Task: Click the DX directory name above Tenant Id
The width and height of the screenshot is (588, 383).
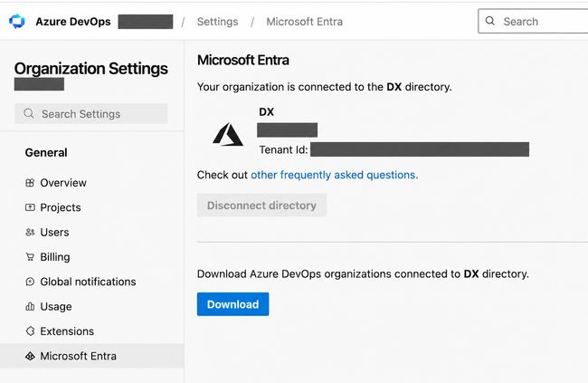Action: pos(267,112)
